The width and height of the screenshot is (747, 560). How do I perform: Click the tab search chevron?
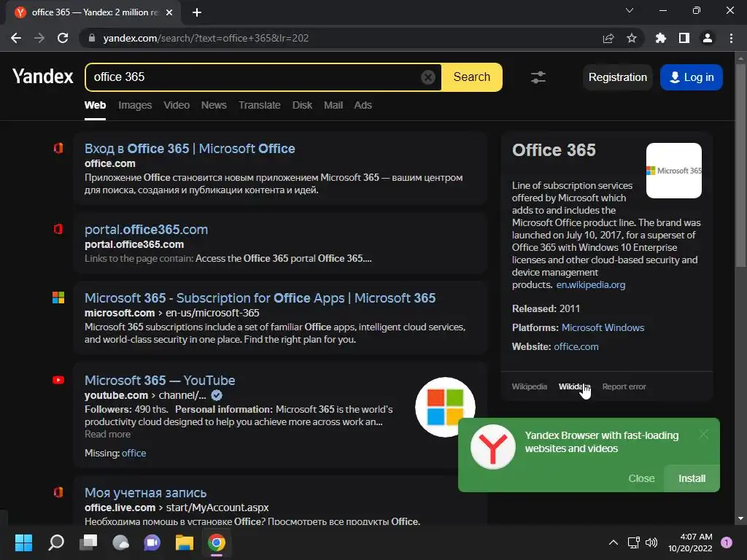coord(630,10)
